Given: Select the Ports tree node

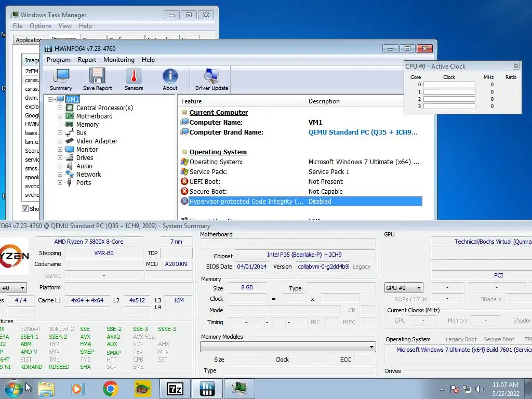Looking at the screenshot, I should (84, 182).
